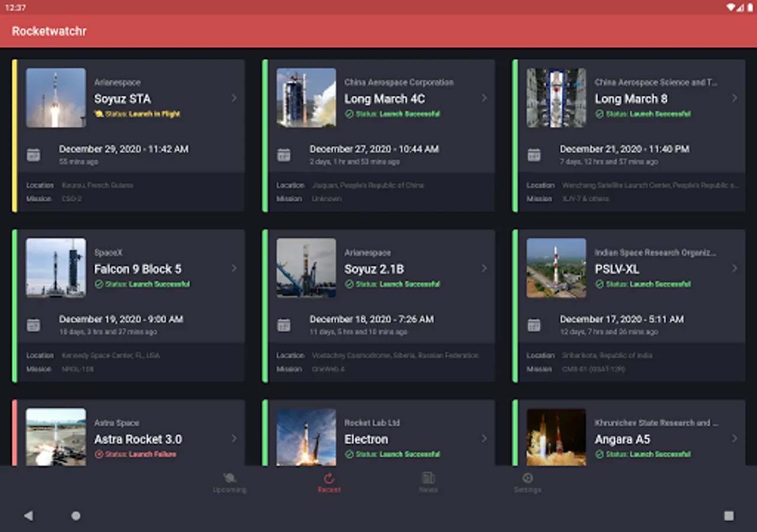Tap the success checkmark icon on Long March 8

(x=599, y=114)
